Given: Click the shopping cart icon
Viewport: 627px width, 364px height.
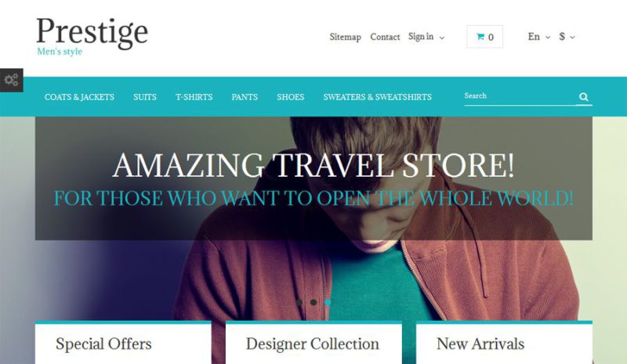Looking at the screenshot, I should pos(480,37).
